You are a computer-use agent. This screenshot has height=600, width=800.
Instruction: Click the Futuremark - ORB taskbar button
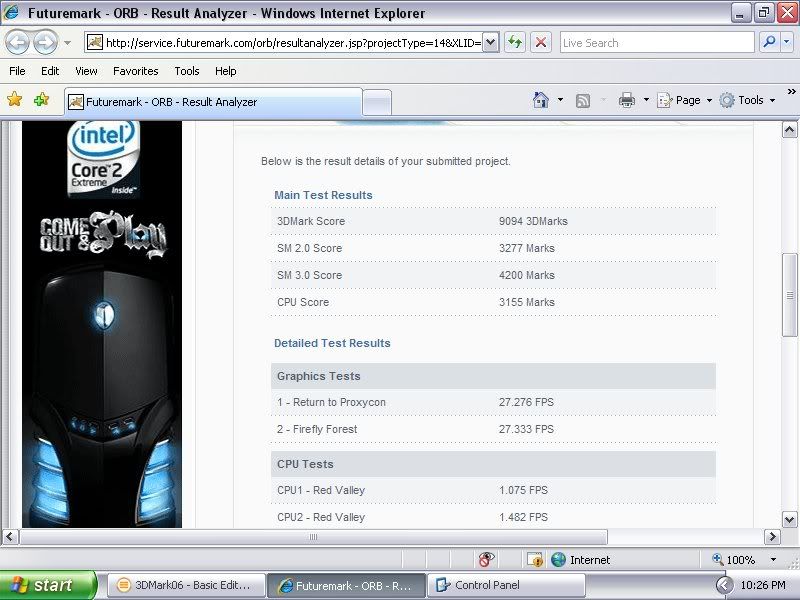346,585
